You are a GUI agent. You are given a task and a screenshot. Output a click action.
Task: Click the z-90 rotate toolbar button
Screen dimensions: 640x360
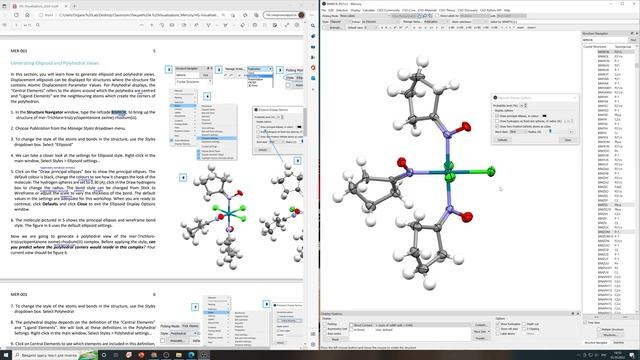tap(486, 27)
